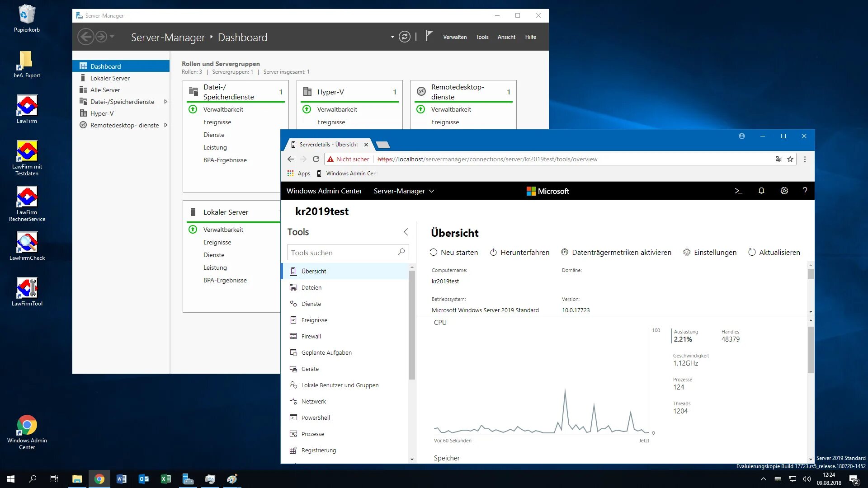Select Lokaler Server in Server-Manager sidebar

(x=121, y=78)
